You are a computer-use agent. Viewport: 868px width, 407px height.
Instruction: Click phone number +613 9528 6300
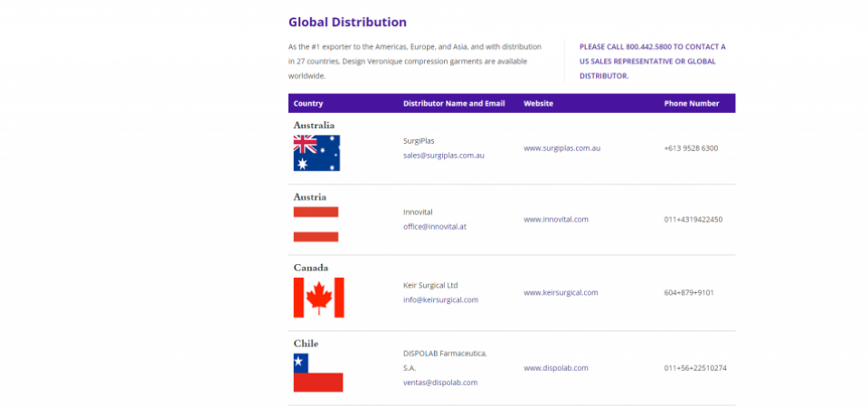[691, 148]
